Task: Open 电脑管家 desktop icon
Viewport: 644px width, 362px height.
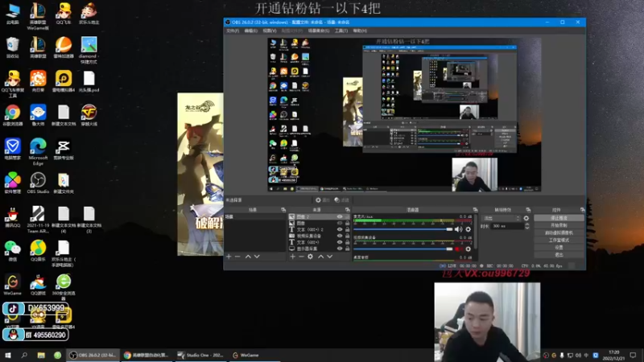Action: 13,150
